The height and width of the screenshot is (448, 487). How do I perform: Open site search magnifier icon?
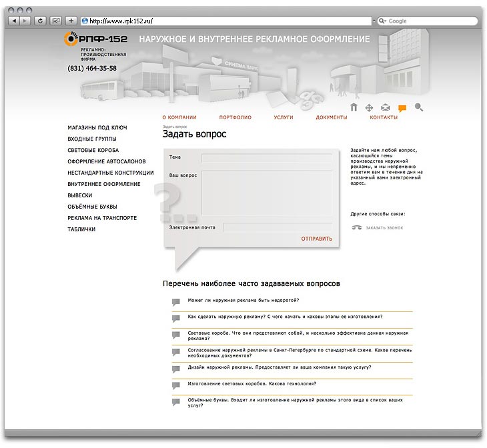coord(419,107)
